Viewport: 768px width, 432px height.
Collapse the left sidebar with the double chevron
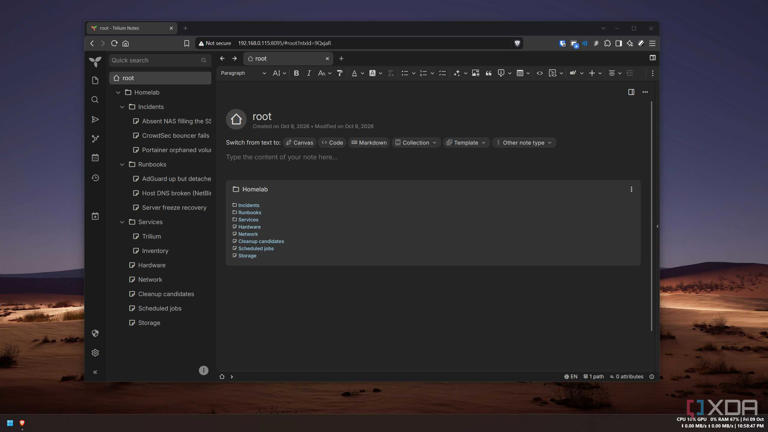pos(96,372)
